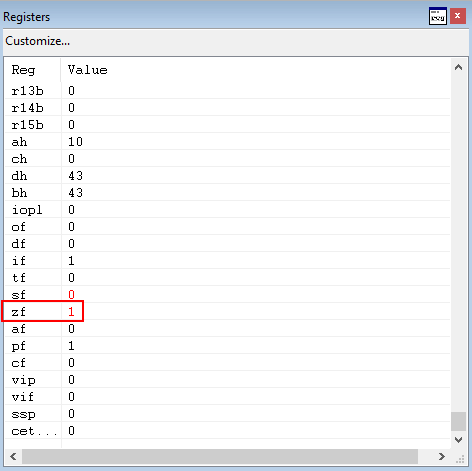Select the dh register value 43

click(75, 176)
